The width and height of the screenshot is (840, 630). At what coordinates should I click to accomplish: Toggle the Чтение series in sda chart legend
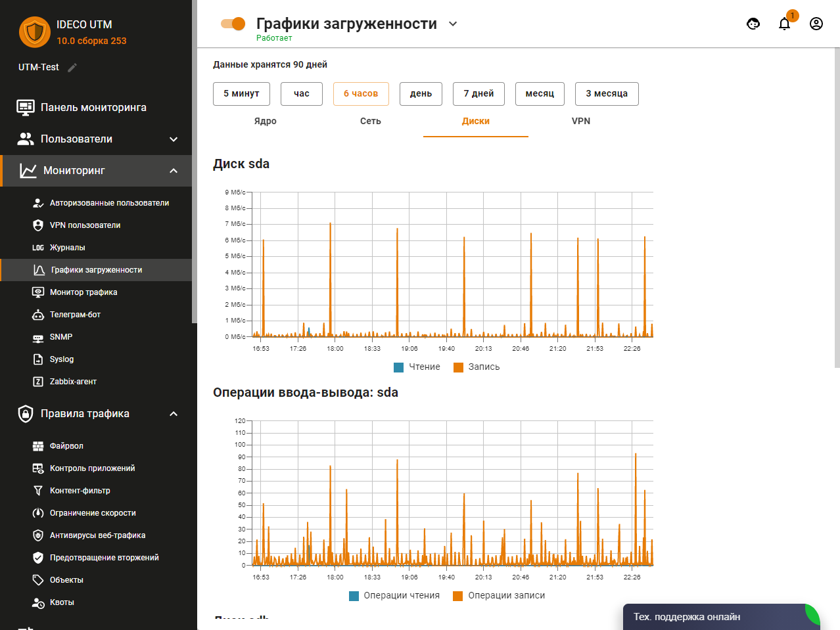[x=417, y=367]
